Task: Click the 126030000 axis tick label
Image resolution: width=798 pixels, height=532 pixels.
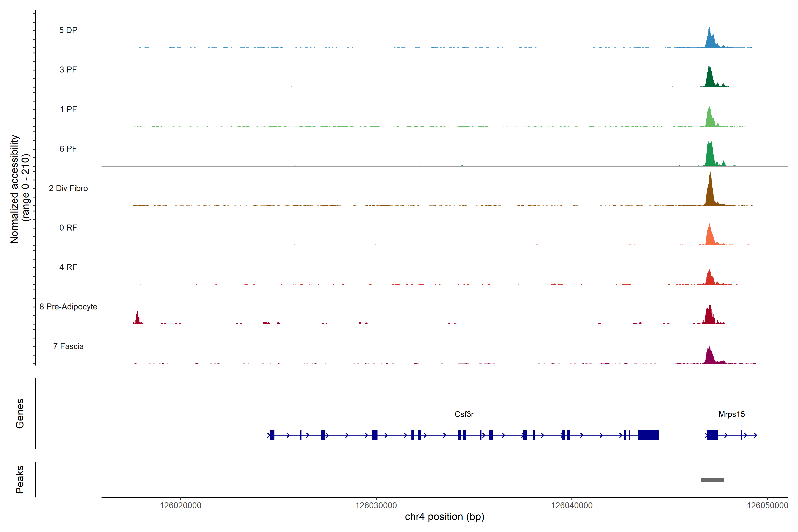Action: (376, 505)
